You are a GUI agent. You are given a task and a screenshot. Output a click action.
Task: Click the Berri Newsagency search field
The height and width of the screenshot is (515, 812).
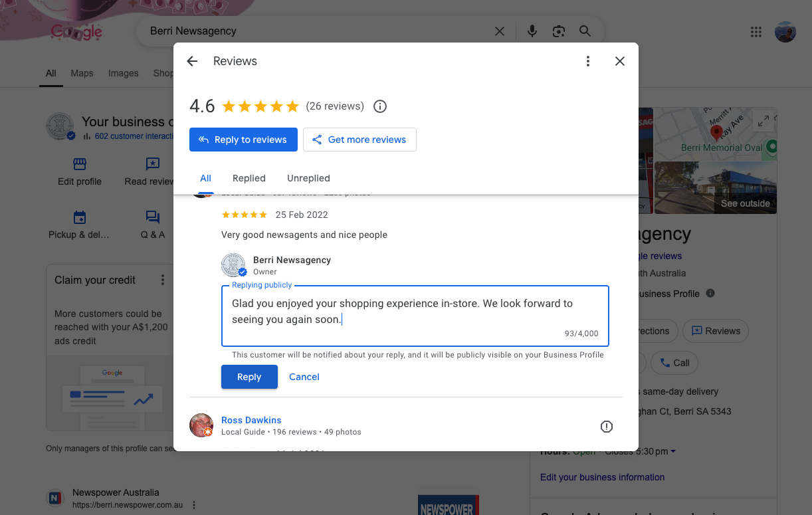pyautogui.click(x=319, y=31)
